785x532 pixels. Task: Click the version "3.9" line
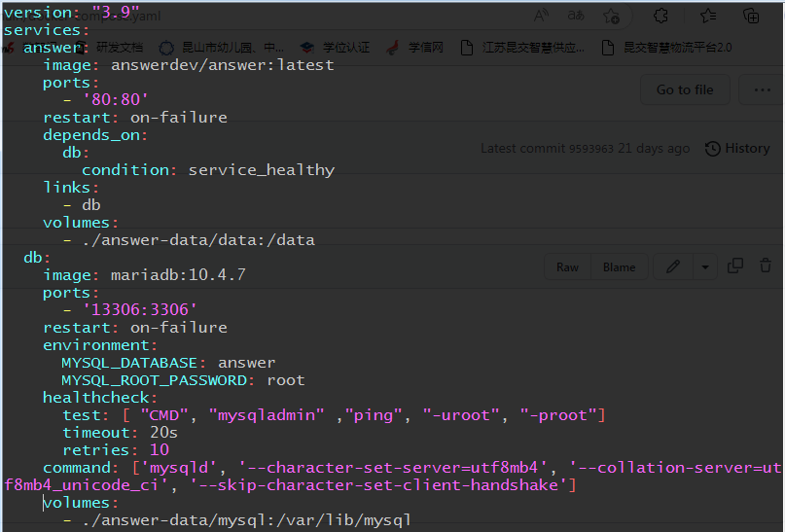pyautogui.click(x=71, y=12)
